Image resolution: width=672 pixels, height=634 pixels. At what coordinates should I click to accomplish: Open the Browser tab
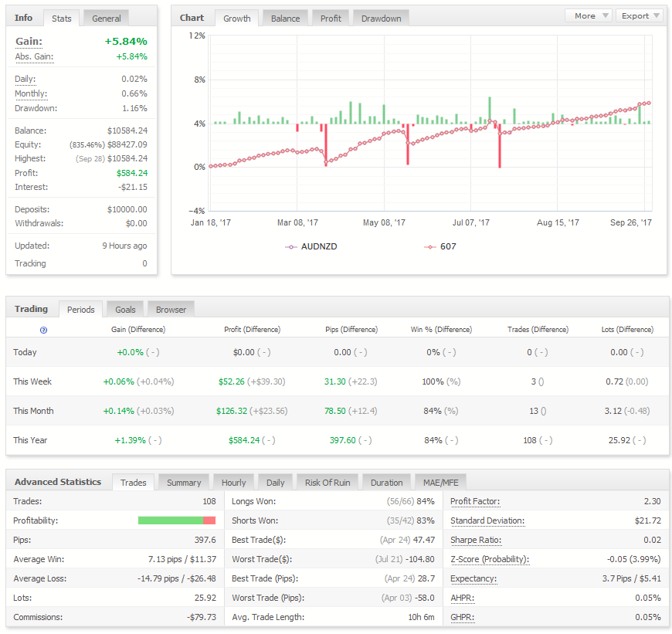click(171, 310)
